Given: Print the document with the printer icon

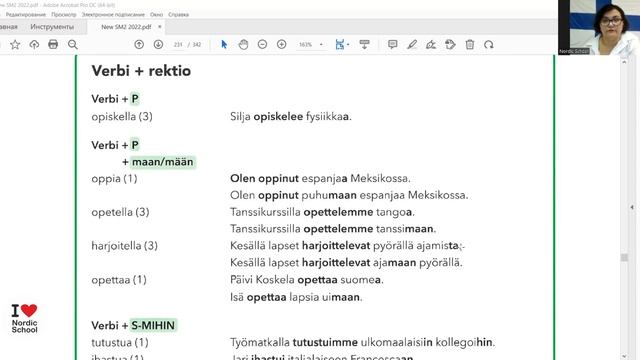Looking at the screenshot, I should 53,44.
